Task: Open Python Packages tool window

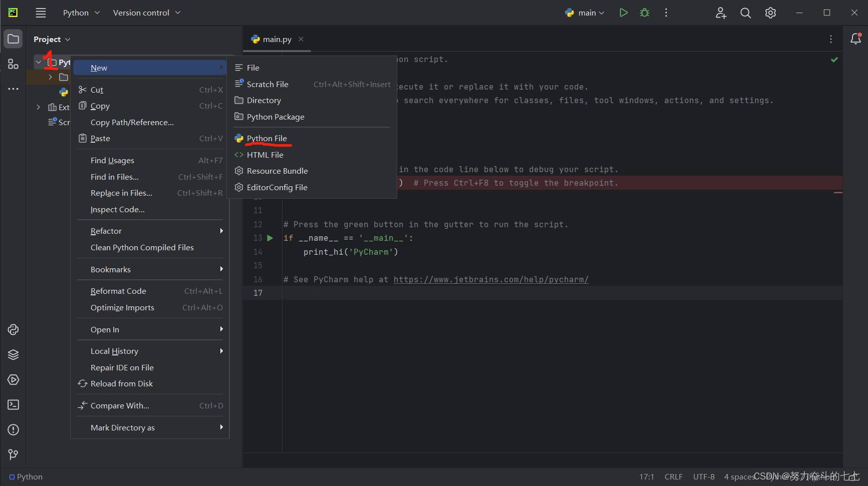Action: [14, 329]
